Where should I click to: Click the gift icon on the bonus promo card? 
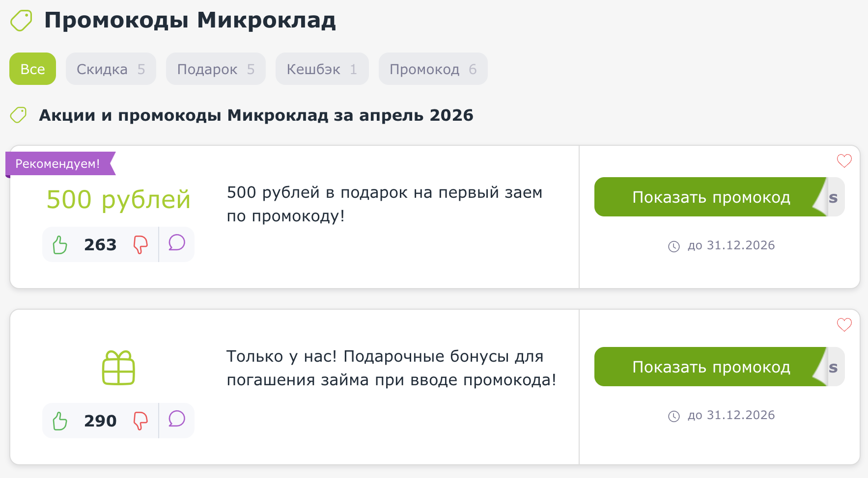pyautogui.click(x=118, y=368)
